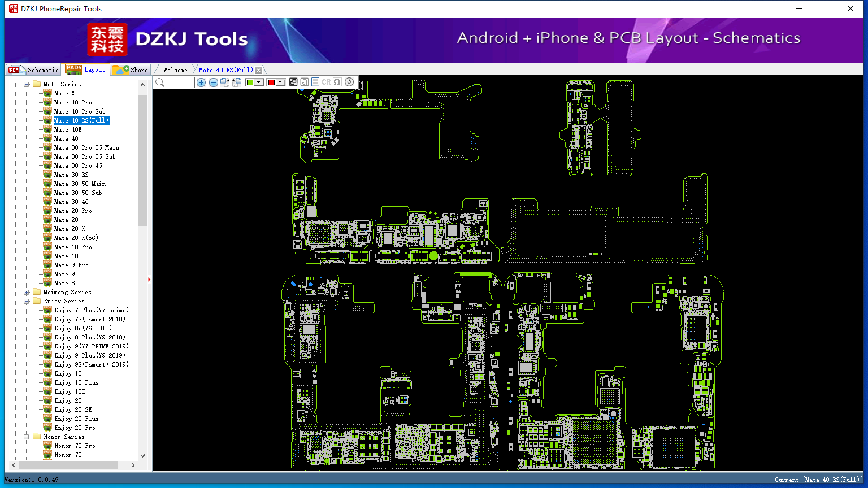Click the circular reset arrow icon
Viewport: 868px width, 488px height.
pos(349,82)
